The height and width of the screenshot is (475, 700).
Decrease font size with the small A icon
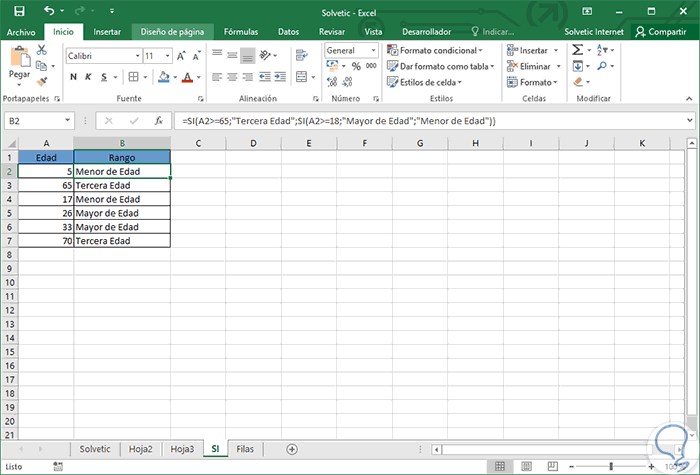pos(196,56)
